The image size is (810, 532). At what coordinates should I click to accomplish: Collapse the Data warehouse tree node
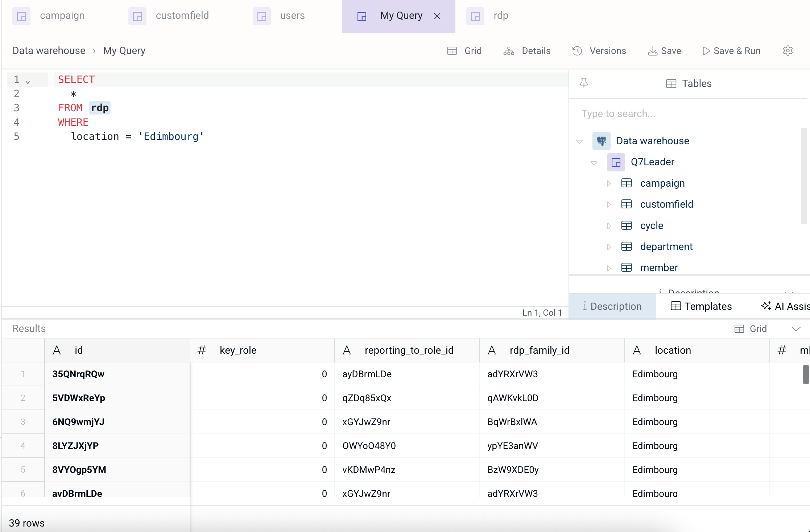click(579, 141)
